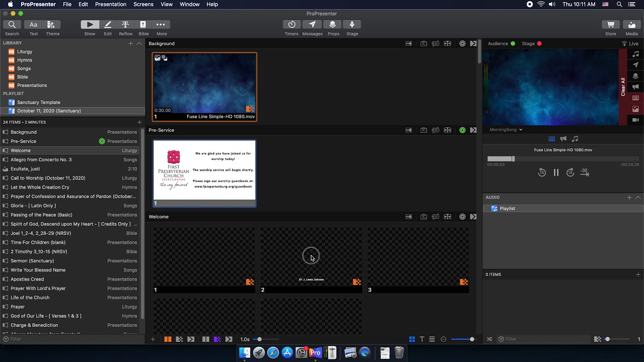Open the ProPresenter Store
Viewport: 644px width, 362px height.
611,25
